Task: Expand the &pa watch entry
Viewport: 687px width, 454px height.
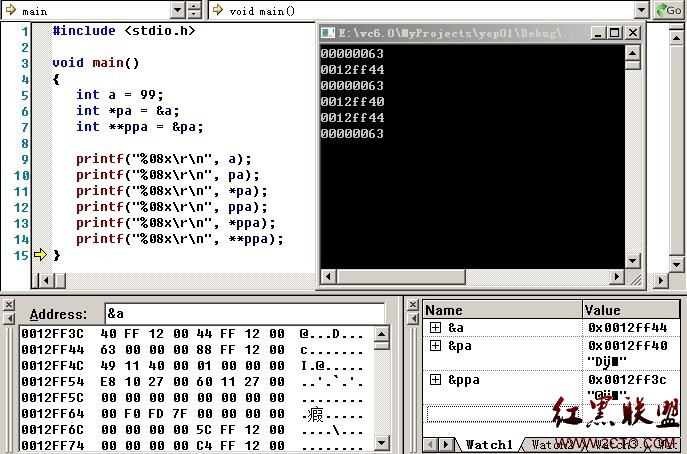Action: point(435,345)
